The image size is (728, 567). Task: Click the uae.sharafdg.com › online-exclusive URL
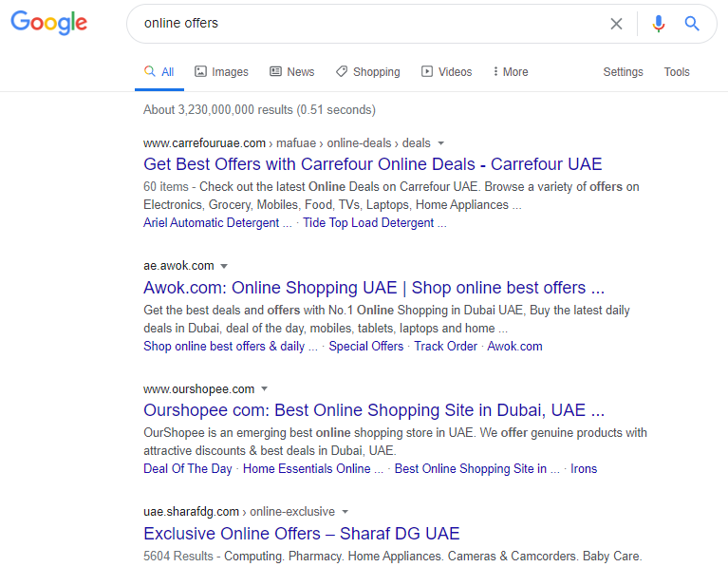coord(239,512)
